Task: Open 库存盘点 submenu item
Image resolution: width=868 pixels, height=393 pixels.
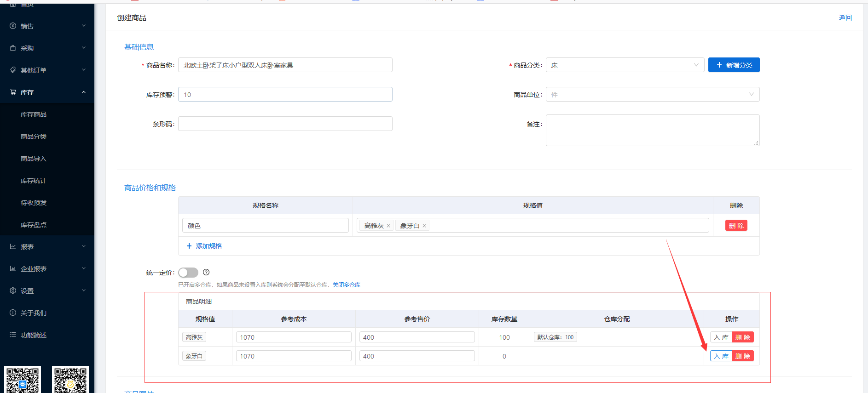Action: click(x=34, y=225)
